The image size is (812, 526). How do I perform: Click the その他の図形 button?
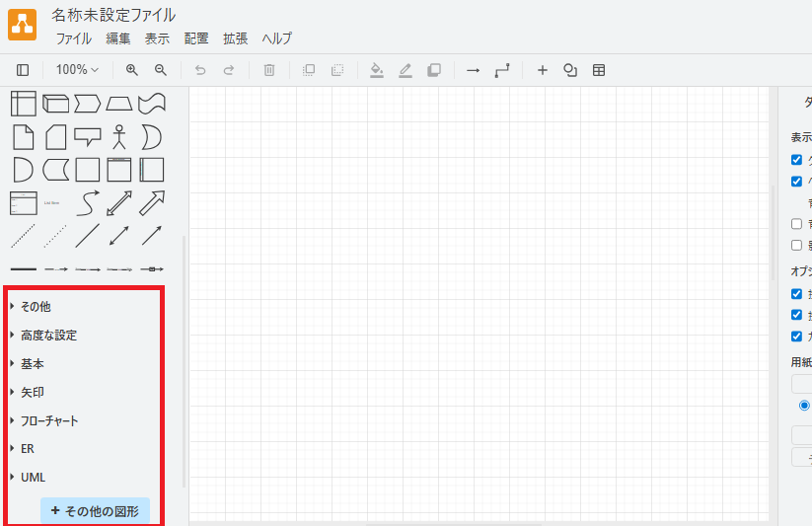pyautogui.click(x=95, y=511)
